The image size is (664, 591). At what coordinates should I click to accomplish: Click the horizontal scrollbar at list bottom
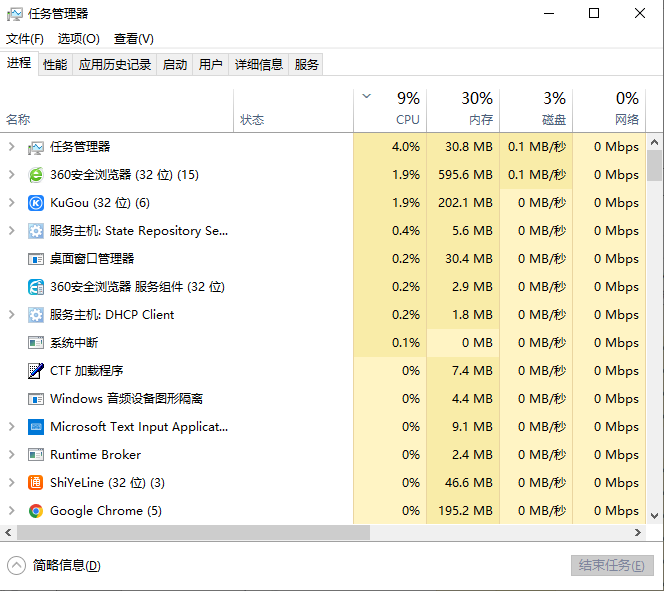click(320, 534)
